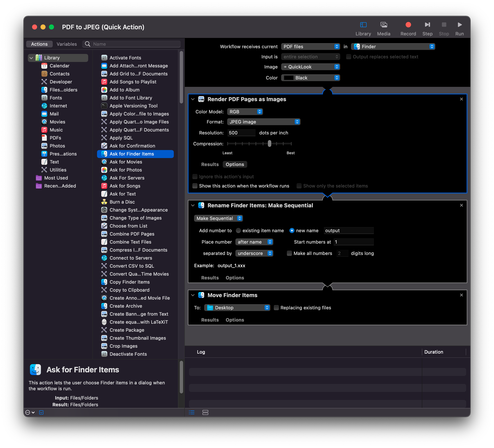Open the PDF files input dropdown
The height and width of the screenshot is (448, 494).
pyautogui.click(x=310, y=47)
